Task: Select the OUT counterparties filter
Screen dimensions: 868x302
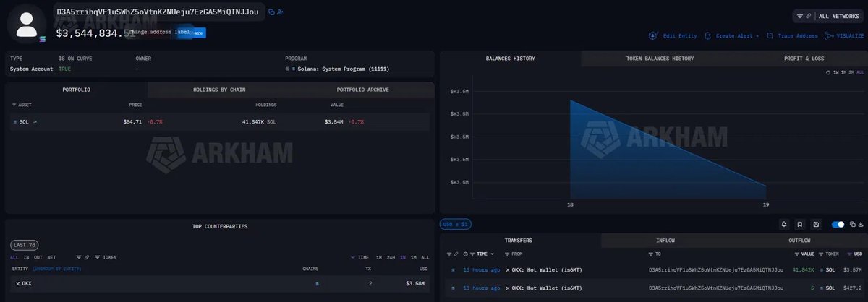Action: tap(38, 257)
